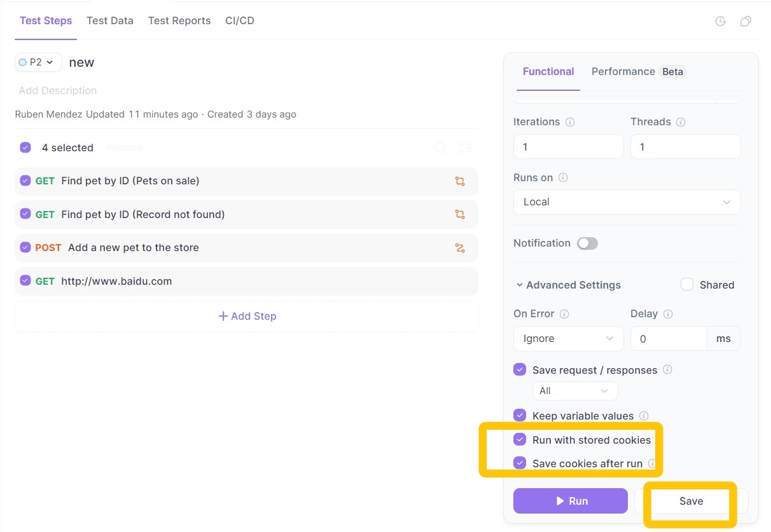Click the history clock icon at top right
Image resolution: width=771 pixels, height=532 pixels.
click(x=720, y=22)
